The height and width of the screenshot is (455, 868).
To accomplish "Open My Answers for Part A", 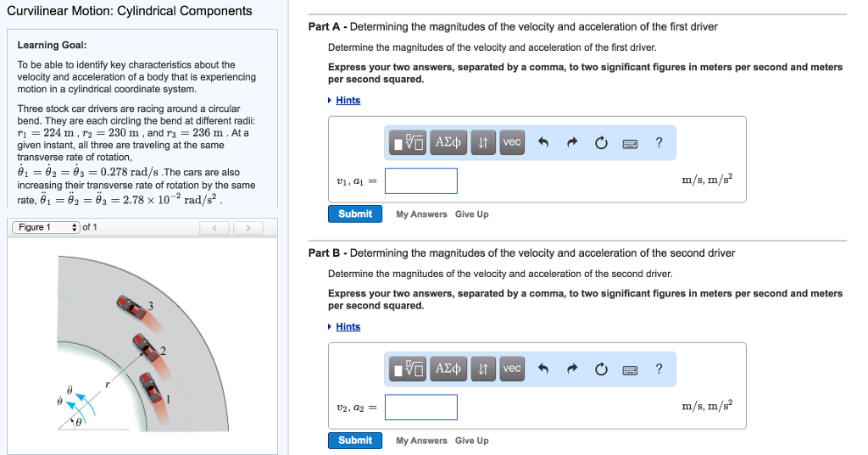I will (x=421, y=214).
